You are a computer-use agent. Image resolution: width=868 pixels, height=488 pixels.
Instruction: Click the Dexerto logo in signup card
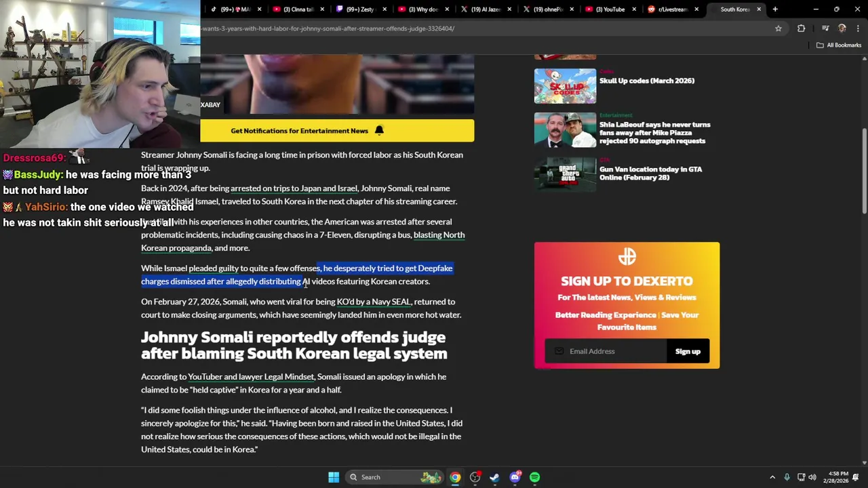click(x=627, y=256)
